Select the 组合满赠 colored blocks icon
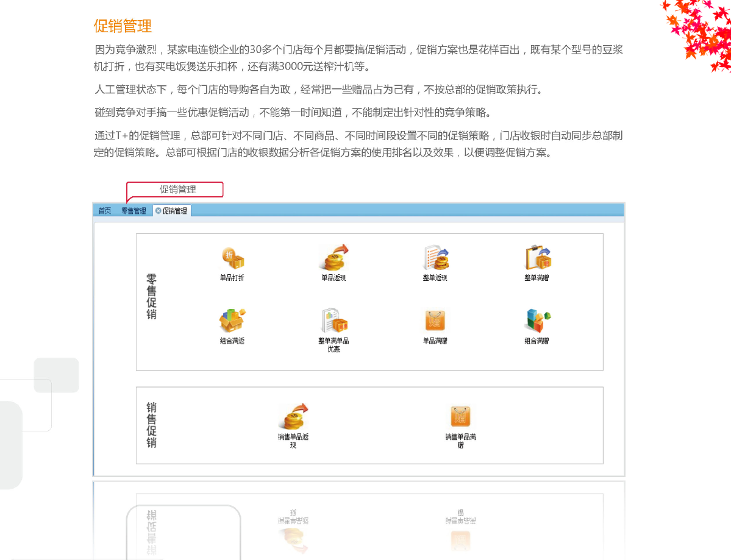 click(x=537, y=322)
